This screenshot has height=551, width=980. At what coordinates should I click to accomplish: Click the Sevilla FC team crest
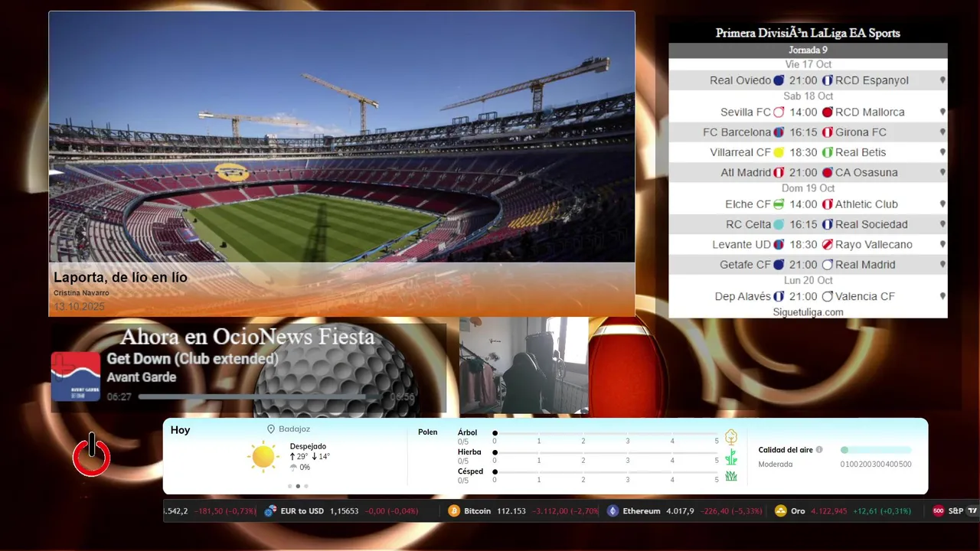pos(779,112)
